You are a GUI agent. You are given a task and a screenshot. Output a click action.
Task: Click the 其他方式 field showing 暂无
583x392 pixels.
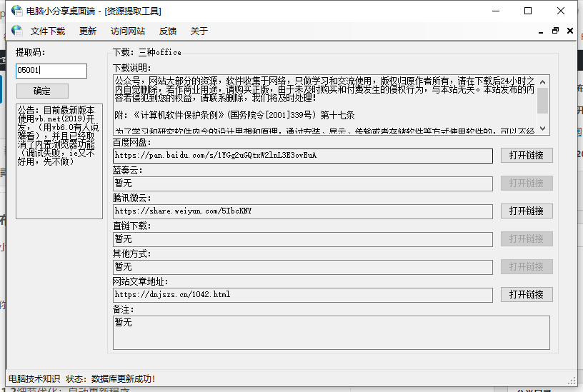[303, 267]
